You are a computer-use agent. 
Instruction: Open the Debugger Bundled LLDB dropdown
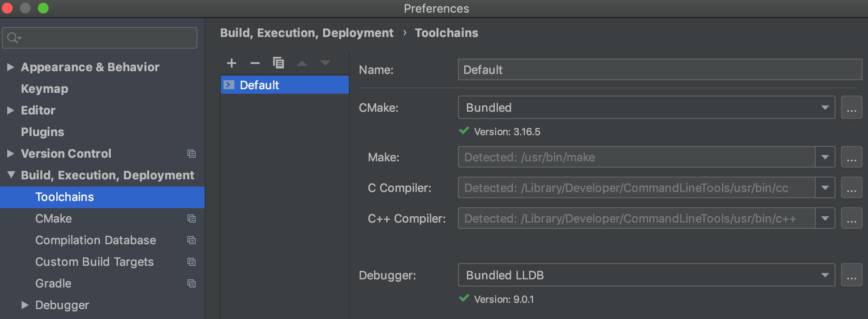point(646,275)
